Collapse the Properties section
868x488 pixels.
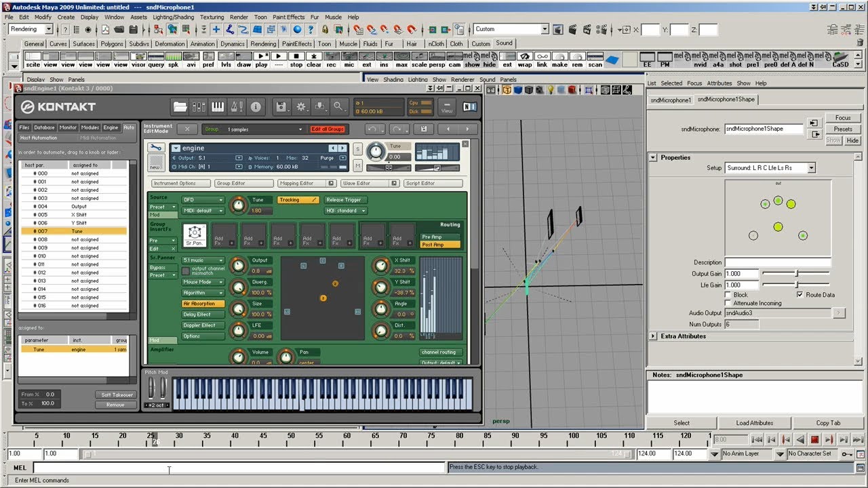click(x=654, y=157)
